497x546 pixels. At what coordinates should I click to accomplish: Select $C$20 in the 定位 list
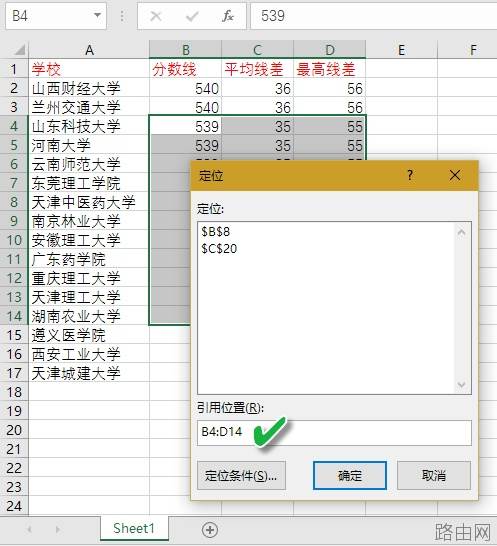coord(219,249)
